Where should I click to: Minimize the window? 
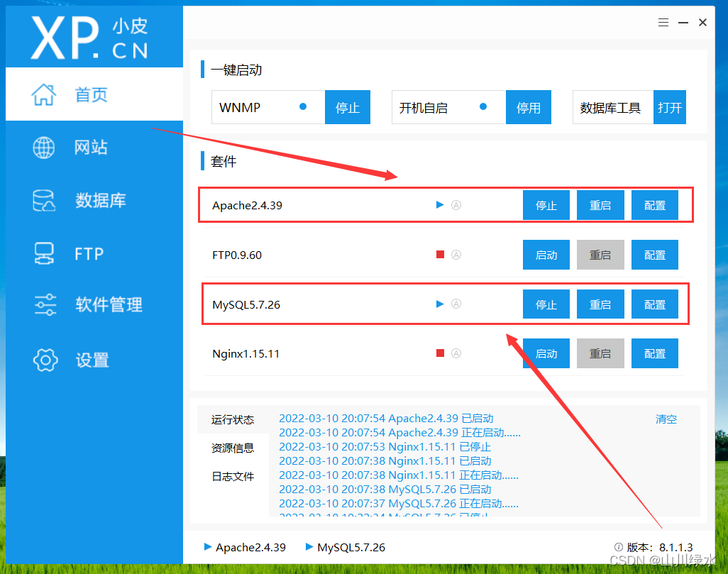(683, 22)
